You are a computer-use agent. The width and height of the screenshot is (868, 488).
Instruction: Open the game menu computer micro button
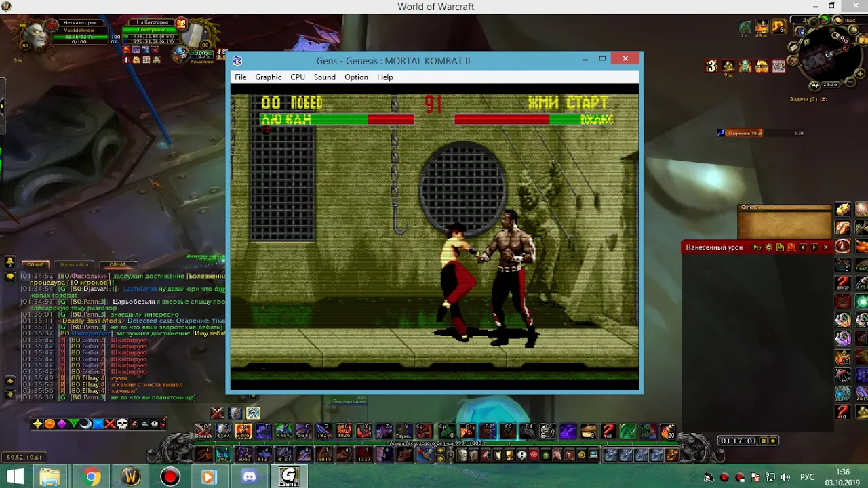click(x=593, y=455)
